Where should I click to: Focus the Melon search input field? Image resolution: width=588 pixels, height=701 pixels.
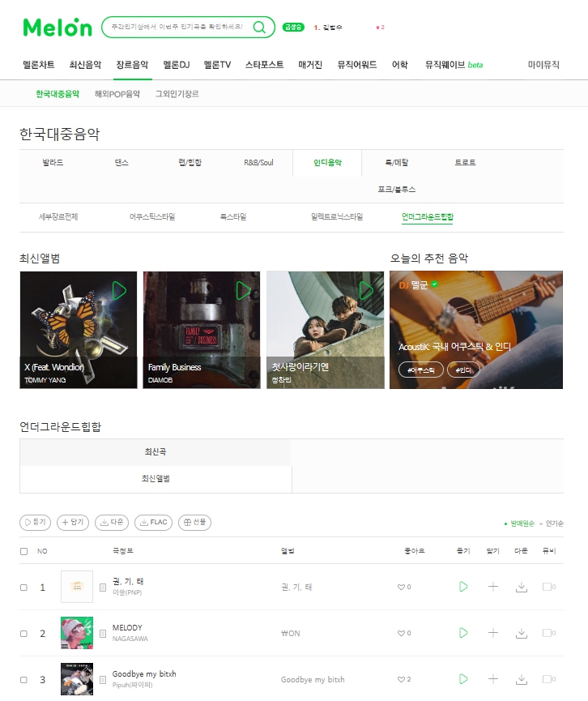(178, 28)
